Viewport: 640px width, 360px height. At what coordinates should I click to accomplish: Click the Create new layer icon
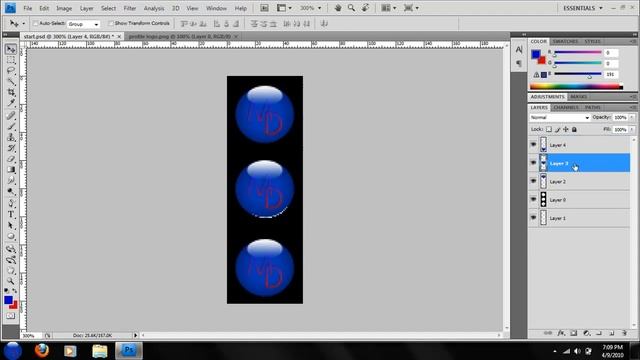click(x=611, y=333)
